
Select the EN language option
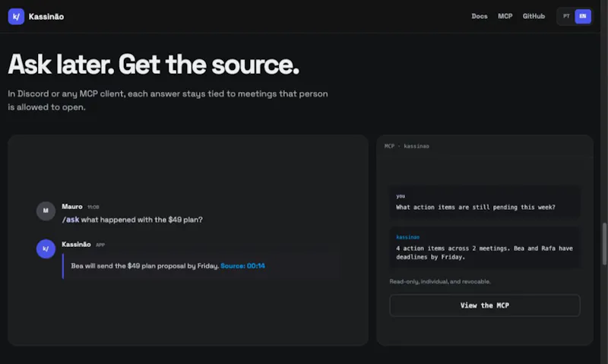[582, 16]
